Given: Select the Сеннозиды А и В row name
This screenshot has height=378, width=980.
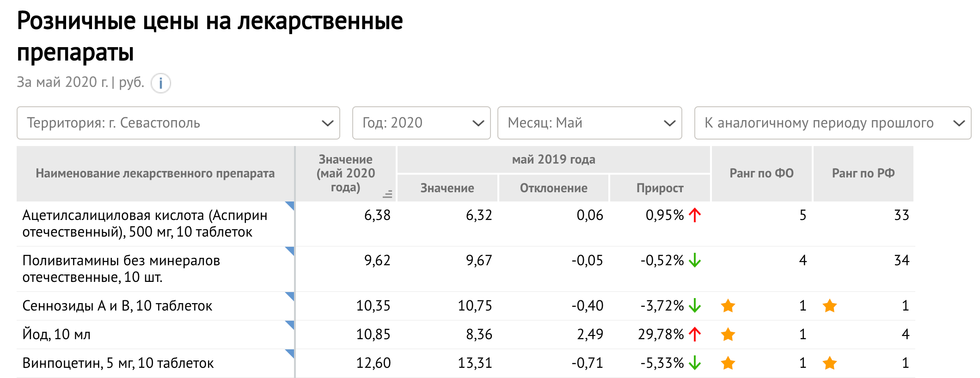Looking at the screenshot, I should click(x=117, y=306).
